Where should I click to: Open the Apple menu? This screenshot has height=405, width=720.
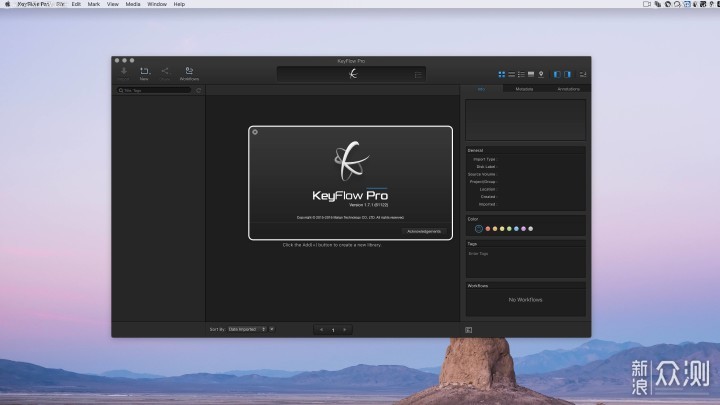[x=7, y=4]
